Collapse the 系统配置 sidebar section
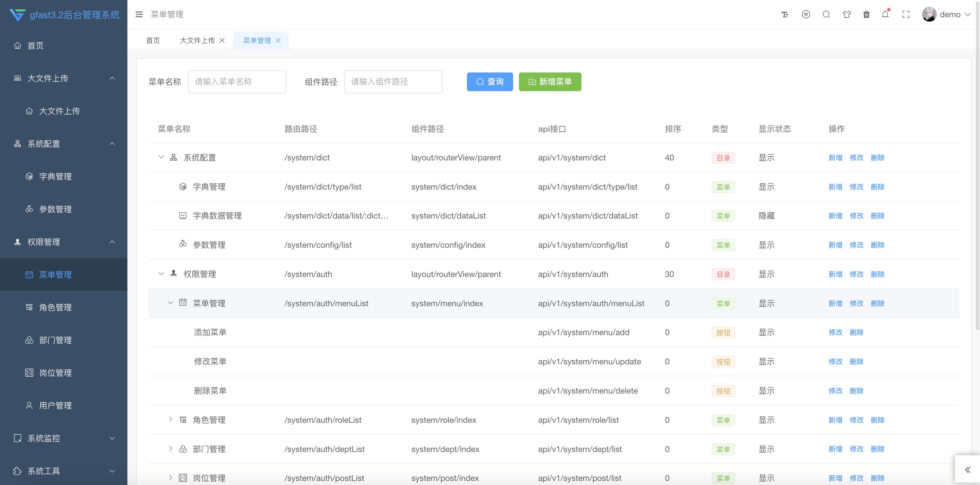The width and height of the screenshot is (980, 485). pyautogui.click(x=112, y=144)
